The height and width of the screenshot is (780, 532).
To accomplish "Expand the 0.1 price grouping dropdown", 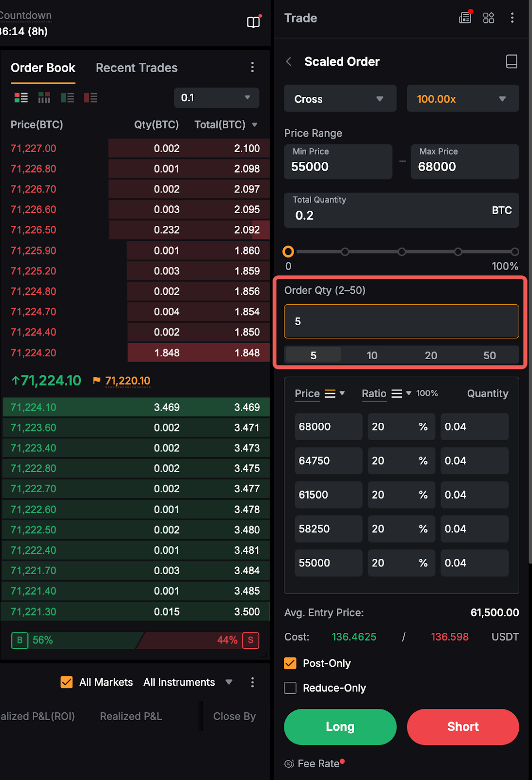I will click(x=216, y=97).
